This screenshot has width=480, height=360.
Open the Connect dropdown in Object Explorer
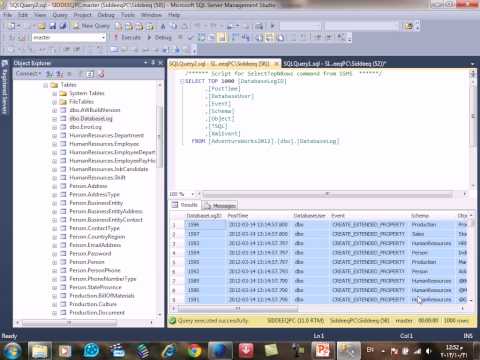(x=28, y=74)
